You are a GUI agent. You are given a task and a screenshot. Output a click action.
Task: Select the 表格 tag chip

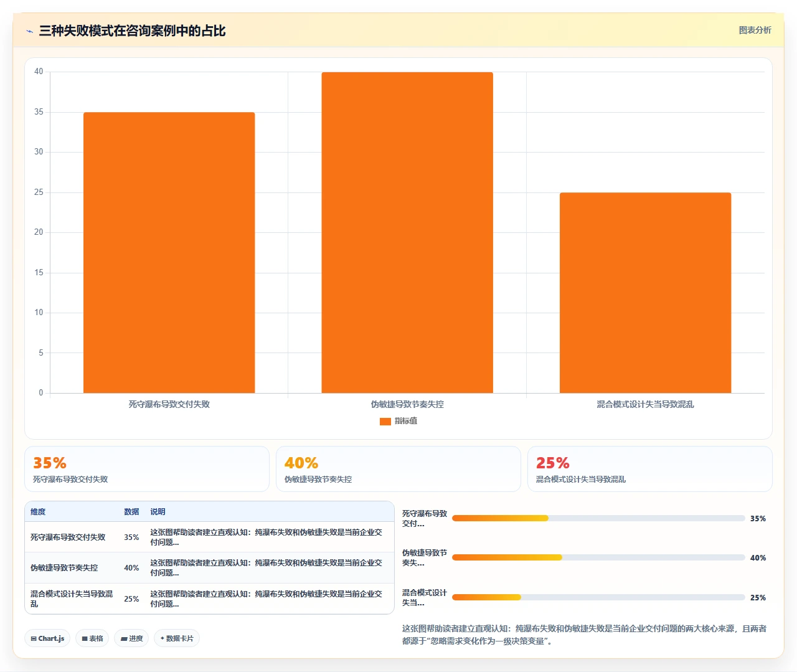92,638
